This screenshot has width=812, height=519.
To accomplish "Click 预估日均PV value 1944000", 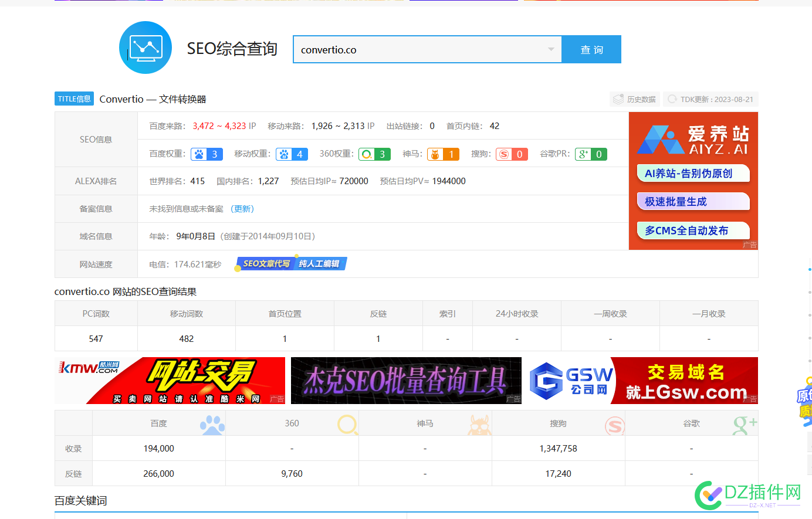I will 449,181.
